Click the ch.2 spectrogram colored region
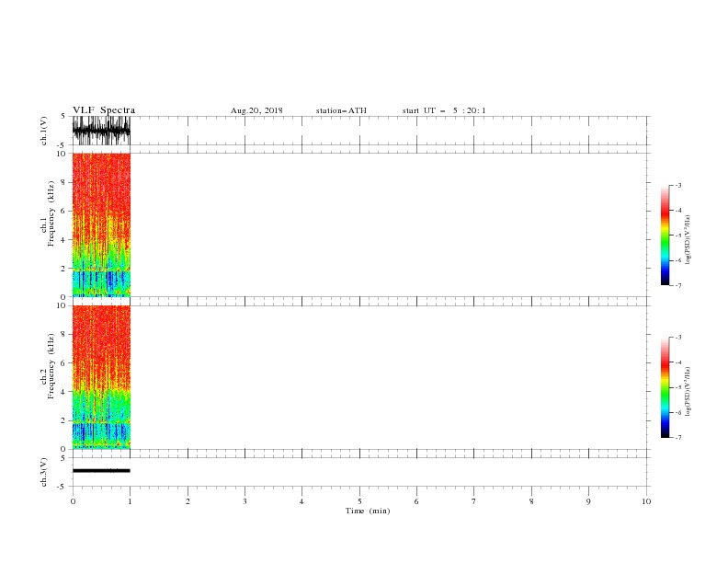The width and height of the screenshot is (728, 563). (x=101, y=377)
